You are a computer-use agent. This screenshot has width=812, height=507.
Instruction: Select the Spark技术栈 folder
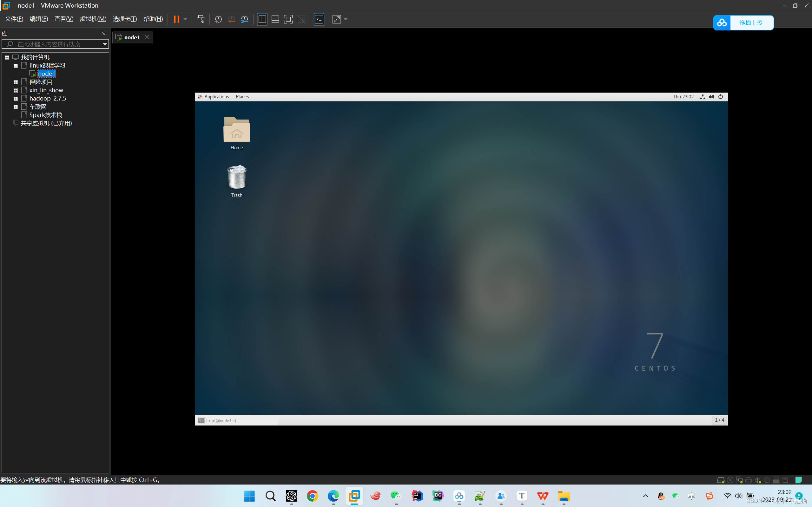46,115
